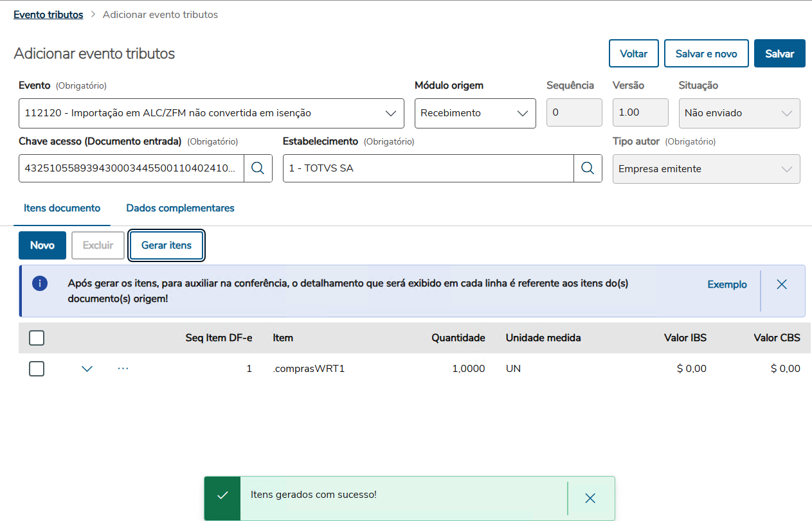Click the blue info circle icon
The image size is (812, 521).
point(40,284)
